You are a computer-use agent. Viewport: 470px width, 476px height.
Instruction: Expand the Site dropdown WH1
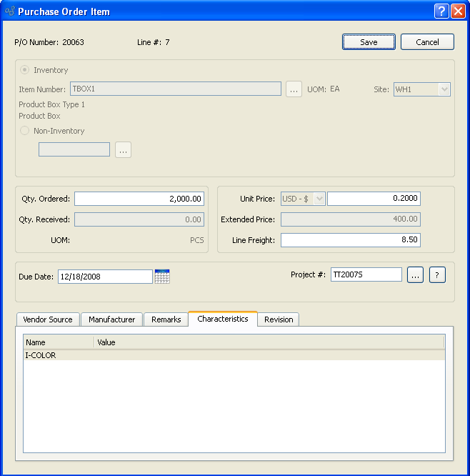422,89
